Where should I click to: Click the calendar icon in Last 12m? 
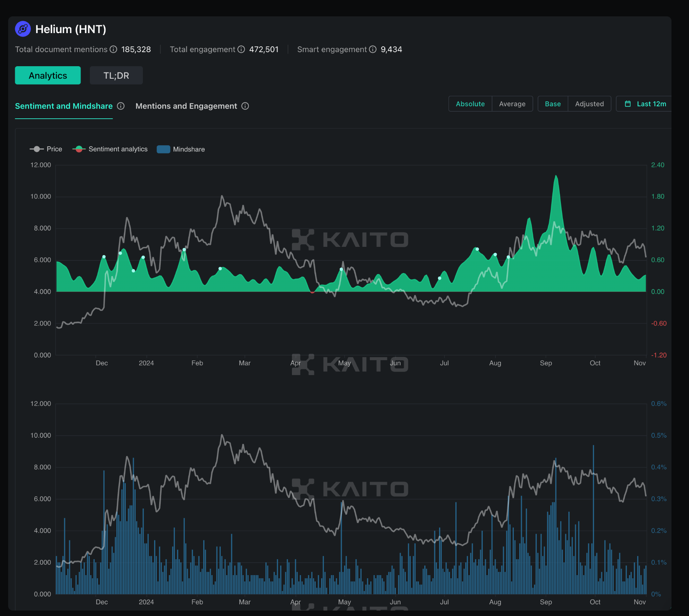[628, 104]
